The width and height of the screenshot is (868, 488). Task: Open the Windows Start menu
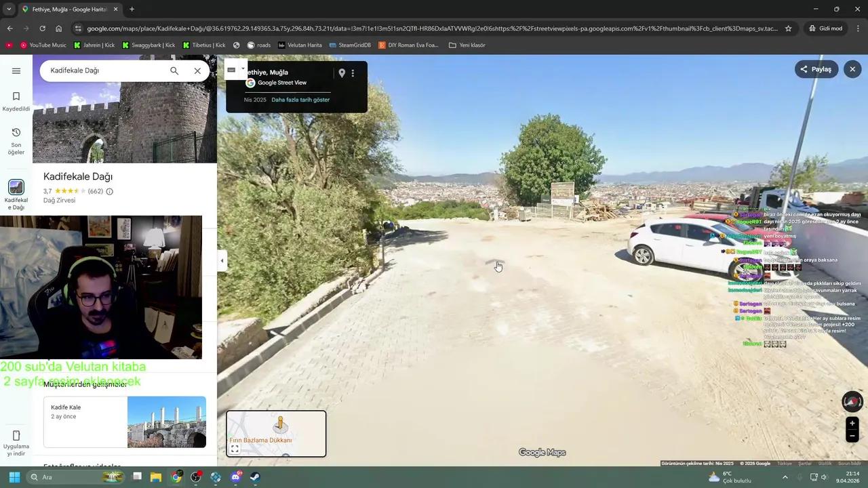click(14, 477)
